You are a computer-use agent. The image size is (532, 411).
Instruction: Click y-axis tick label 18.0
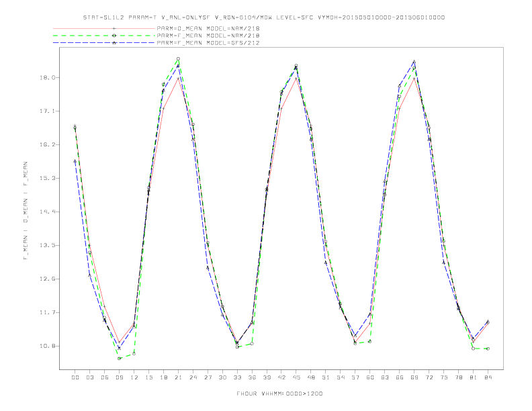[x=47, y=78]
